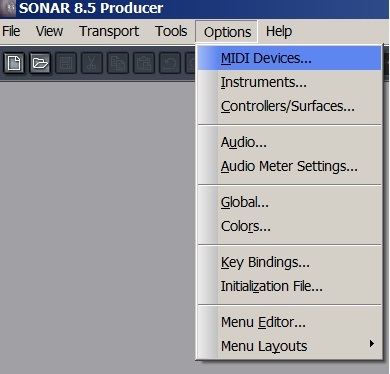Screen dimensions: 390x374
Task: Select MIDI Devices... from Options menu
Action: coord(289,58)
